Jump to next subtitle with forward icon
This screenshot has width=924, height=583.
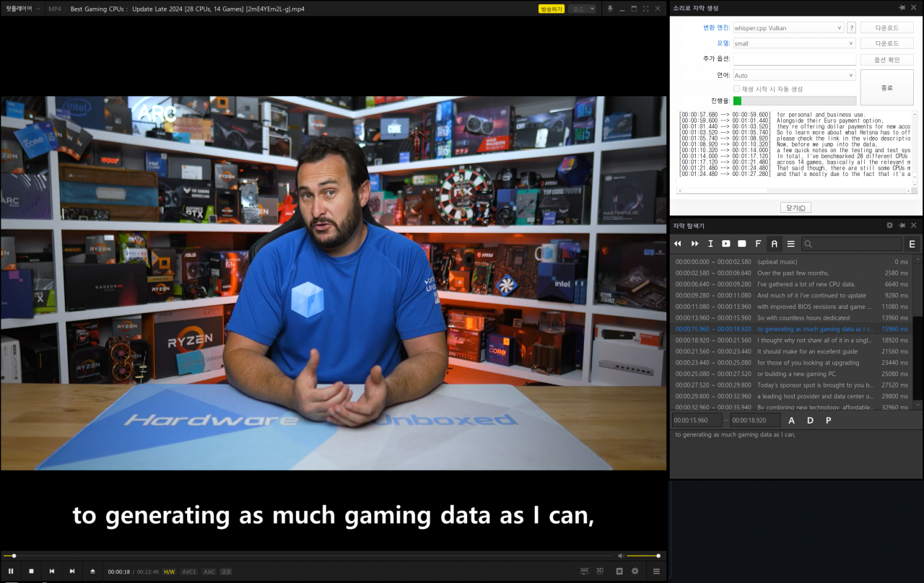click(694, 244)
